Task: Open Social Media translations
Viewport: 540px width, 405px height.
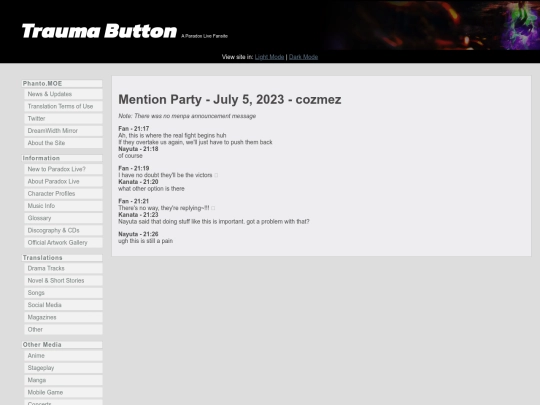Action: (63, 305)
